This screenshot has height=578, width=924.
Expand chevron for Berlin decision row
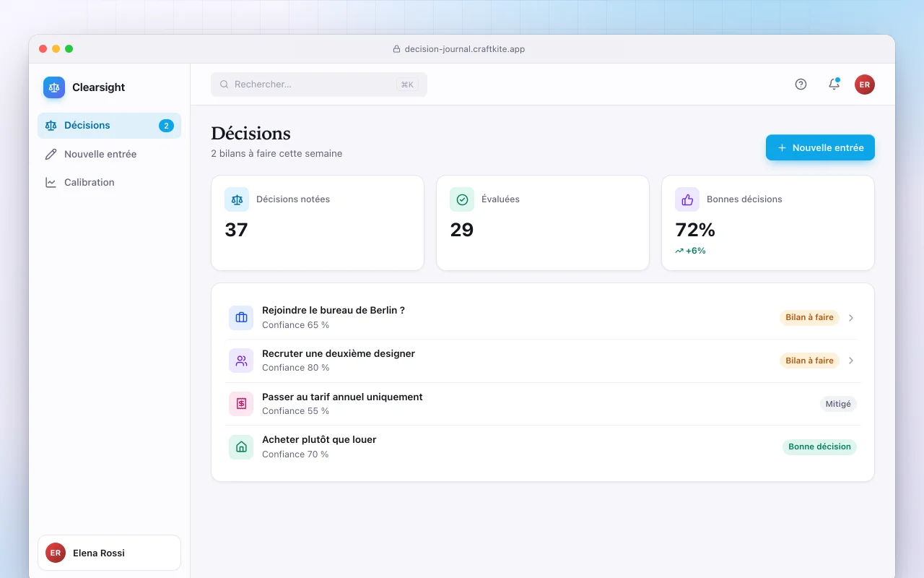851,318
